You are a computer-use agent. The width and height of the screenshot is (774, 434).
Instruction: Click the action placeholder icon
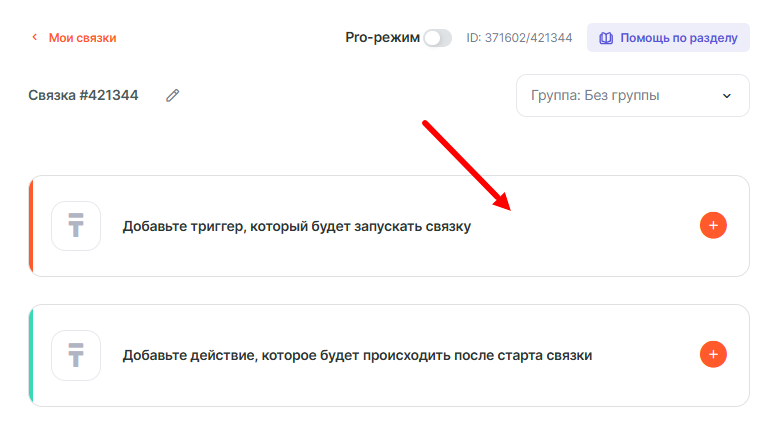tap(76, 355)
